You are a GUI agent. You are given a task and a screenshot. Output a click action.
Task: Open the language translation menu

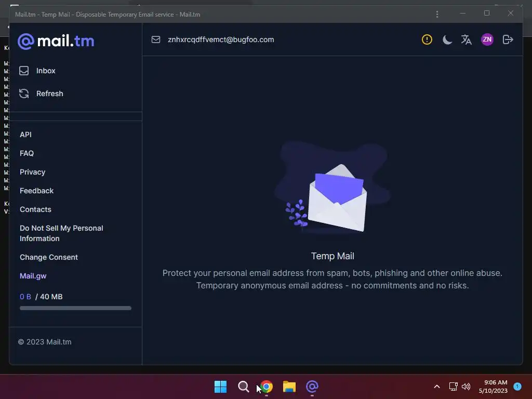coord(467,39)
